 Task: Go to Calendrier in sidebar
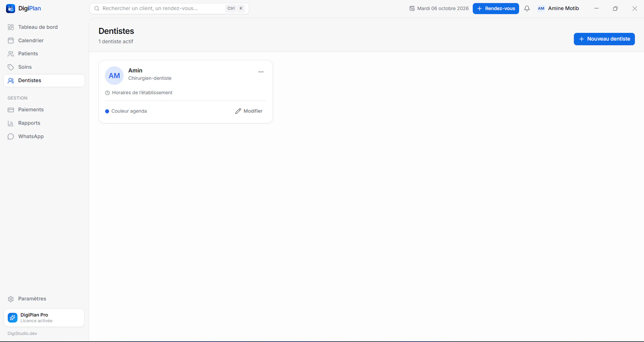pyautogui.click(x=44, y=41)
